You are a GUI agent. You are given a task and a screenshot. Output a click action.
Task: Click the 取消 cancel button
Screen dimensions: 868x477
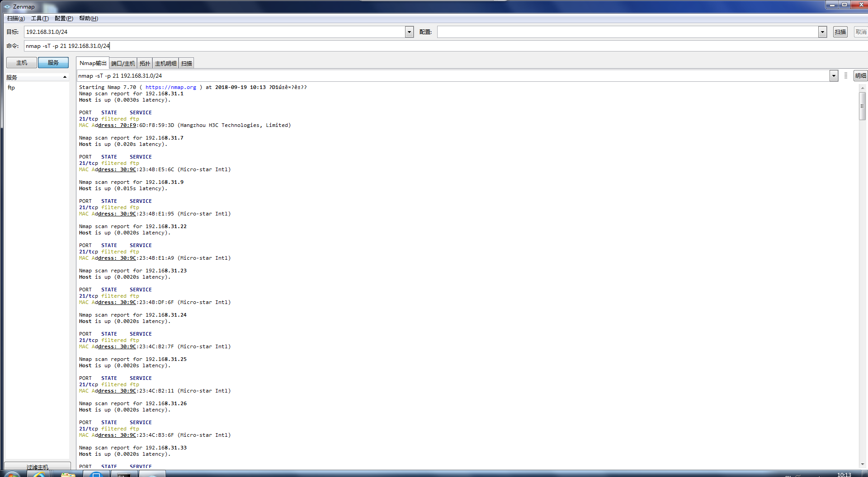coord(861,32)
